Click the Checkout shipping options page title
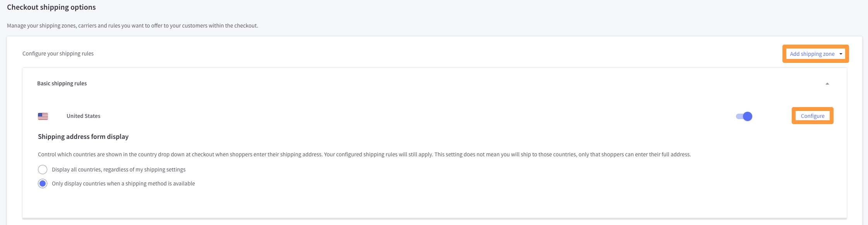 tap(51, 7)
